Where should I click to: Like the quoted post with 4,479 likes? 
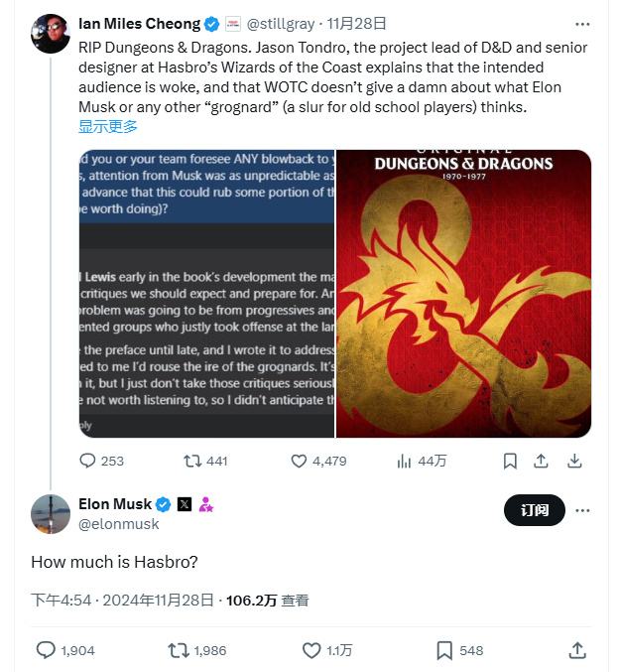pyautogui.click(x=300, y=461)
